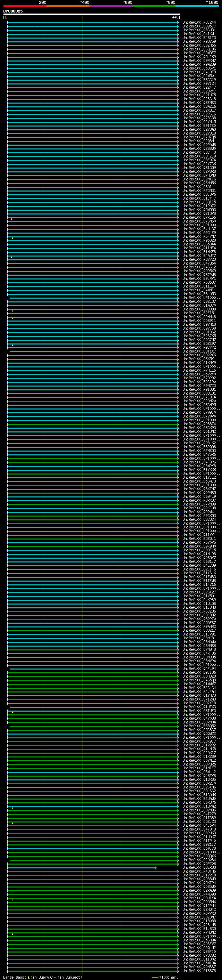Select the UniRef100_A0K8H2 label
This screenshot has height=980, width=222.
[199, 615]
